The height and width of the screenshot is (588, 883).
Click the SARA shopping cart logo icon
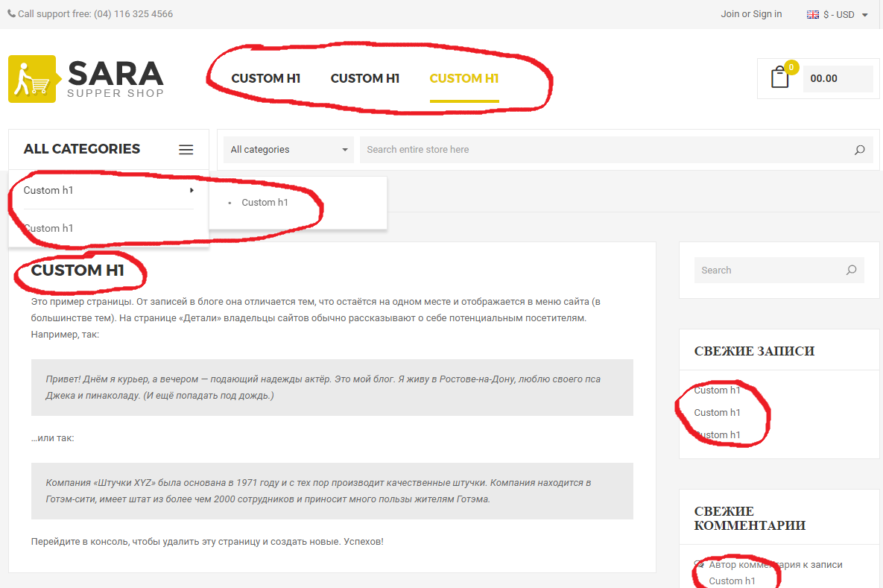[x=33, y=79]
